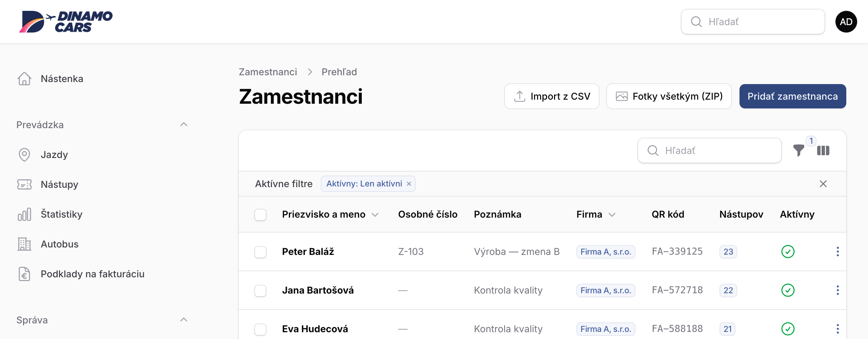Collapse the Správa sidebar section
Image resolution: width=868 pixels, height=339 pixels.
(184, 320)
